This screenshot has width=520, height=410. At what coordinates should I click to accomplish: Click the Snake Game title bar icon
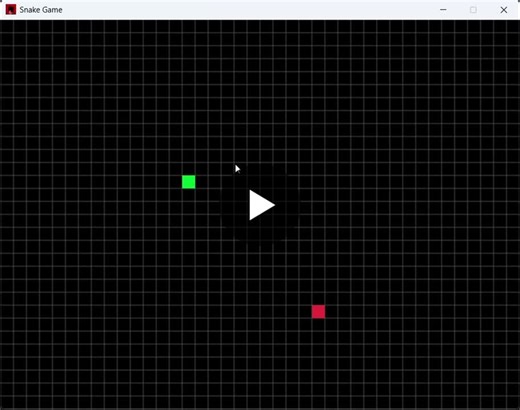[11, 10]
